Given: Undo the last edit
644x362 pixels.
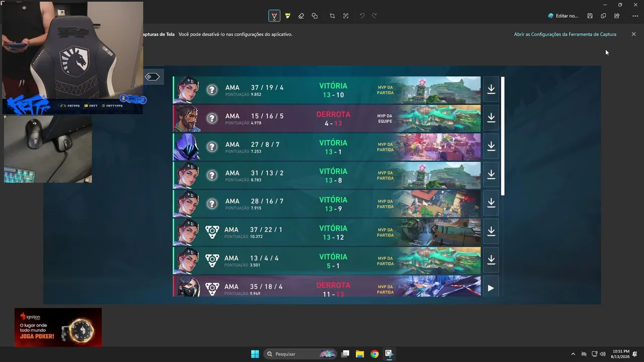Looking at the screenshot, I should tap(362, 16).
